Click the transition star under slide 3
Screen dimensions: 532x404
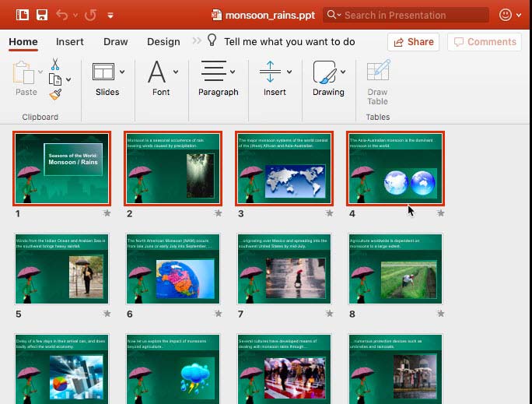click(330, 213)
